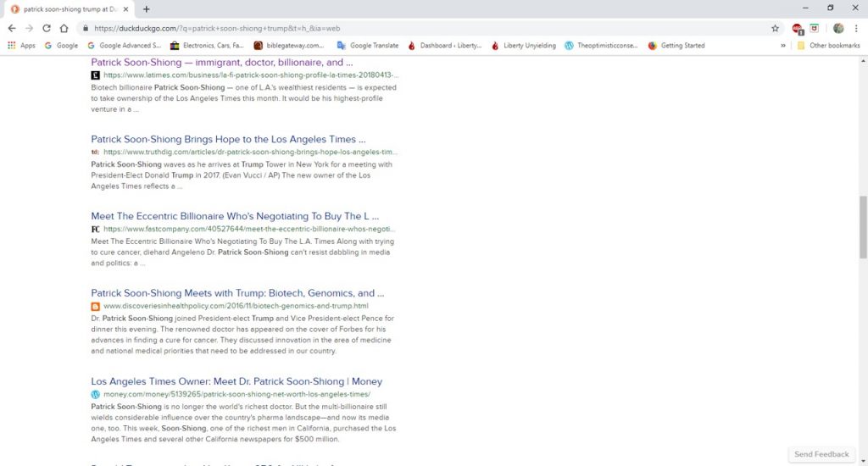Open the Chrome profile avatar
This screenshot has width=868, height=466.
[838, 28]
